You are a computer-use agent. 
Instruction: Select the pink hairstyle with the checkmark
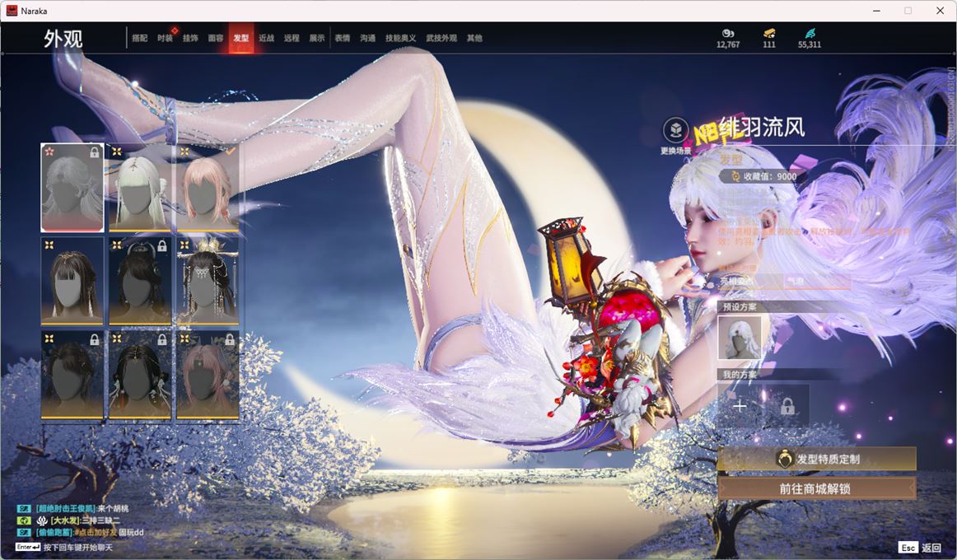208,187
